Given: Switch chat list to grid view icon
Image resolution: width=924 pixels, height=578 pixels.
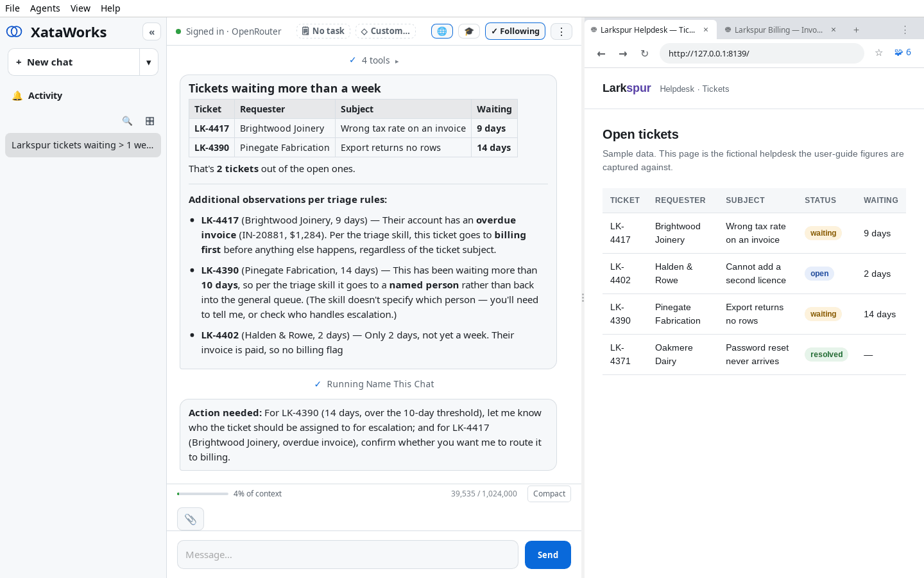Looking at the screenshot, I should [x=150, y=121].
